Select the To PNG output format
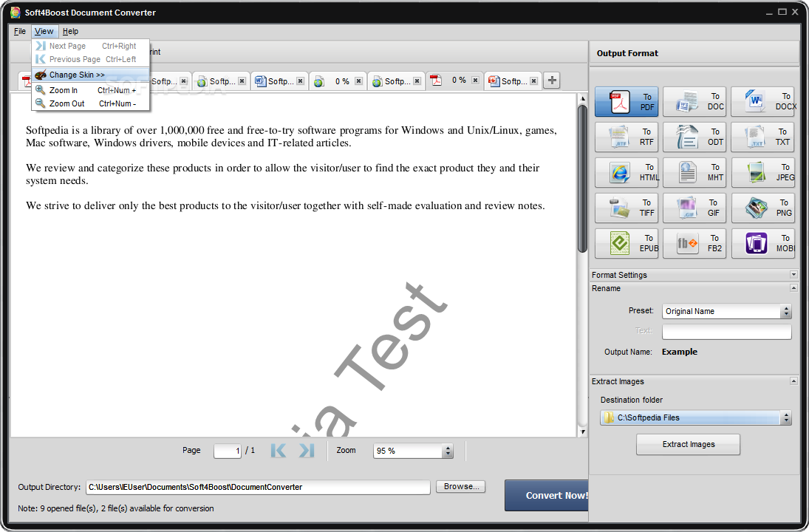This screenshot has height=532, width=809. click(x=762, y=208)
